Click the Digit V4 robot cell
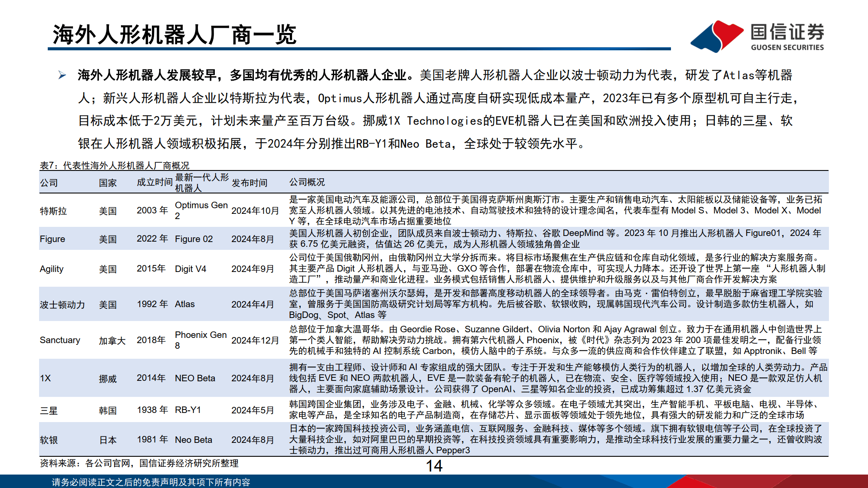 click(191, 269)
